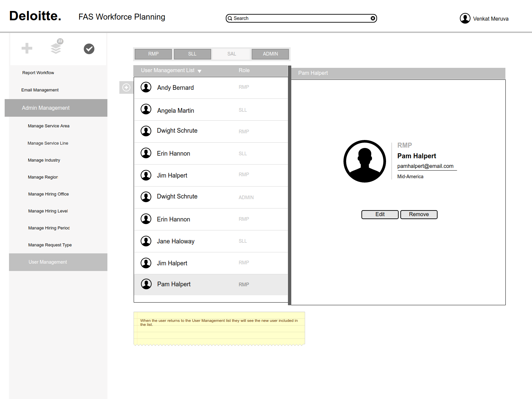The height and width of the screenshot is (399, 532).
Task: Click Andy Bernard's avatar icon
Action: 146,87
